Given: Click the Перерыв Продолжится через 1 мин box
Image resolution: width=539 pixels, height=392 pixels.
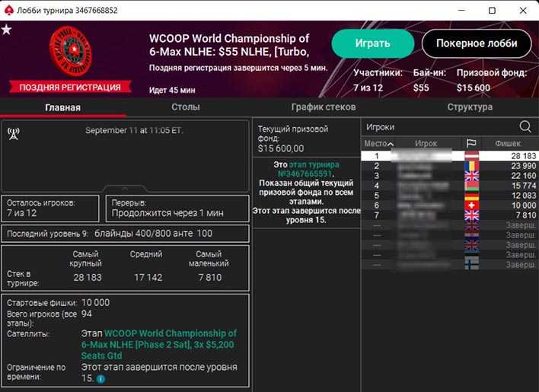Looking at the screenshot, I should tap(177, 209).
